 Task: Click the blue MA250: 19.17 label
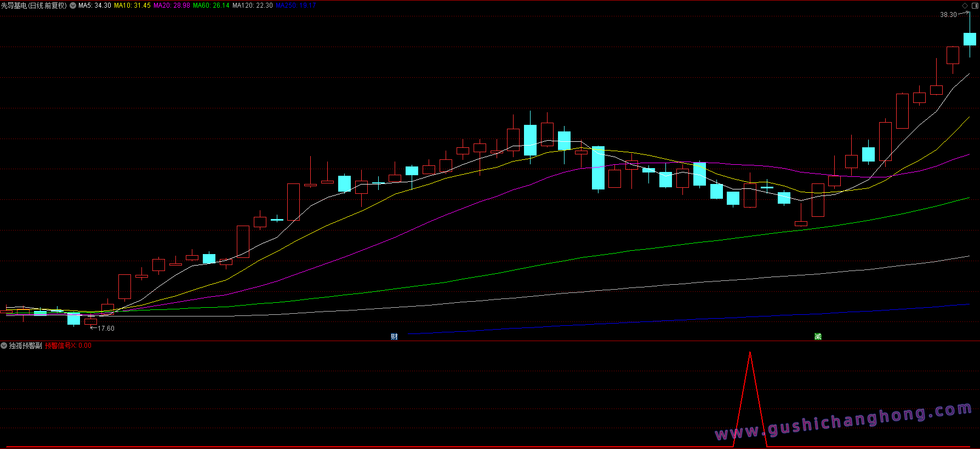296,5
